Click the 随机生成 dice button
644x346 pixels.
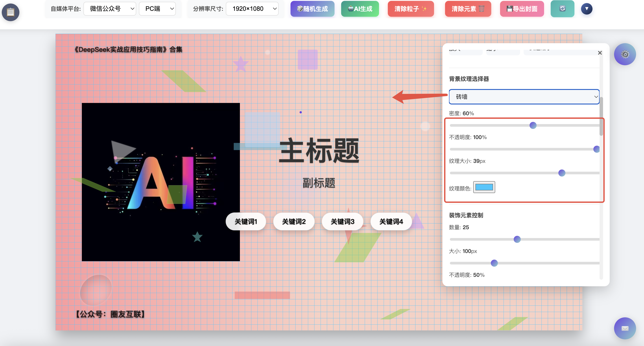312,9
